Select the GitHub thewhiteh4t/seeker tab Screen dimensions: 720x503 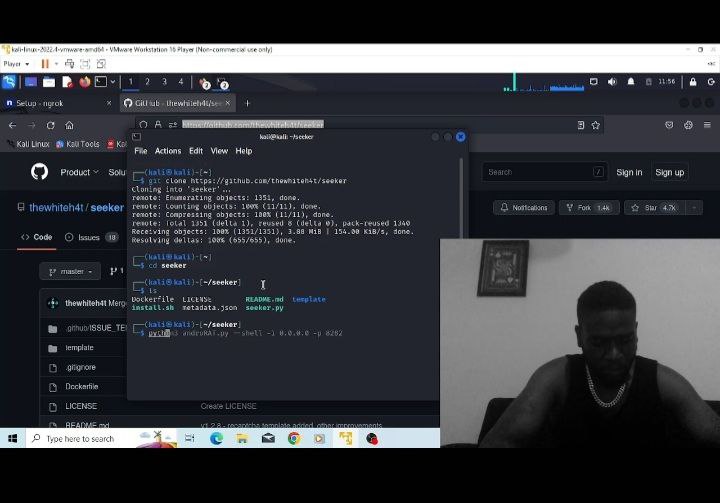pos(178,103)
